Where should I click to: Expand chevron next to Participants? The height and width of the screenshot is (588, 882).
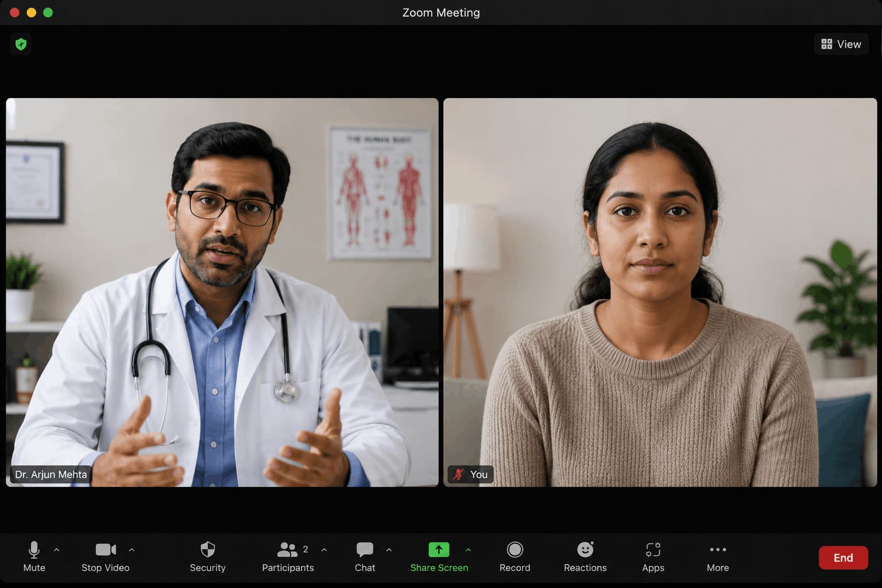click(x=324, y=550)
